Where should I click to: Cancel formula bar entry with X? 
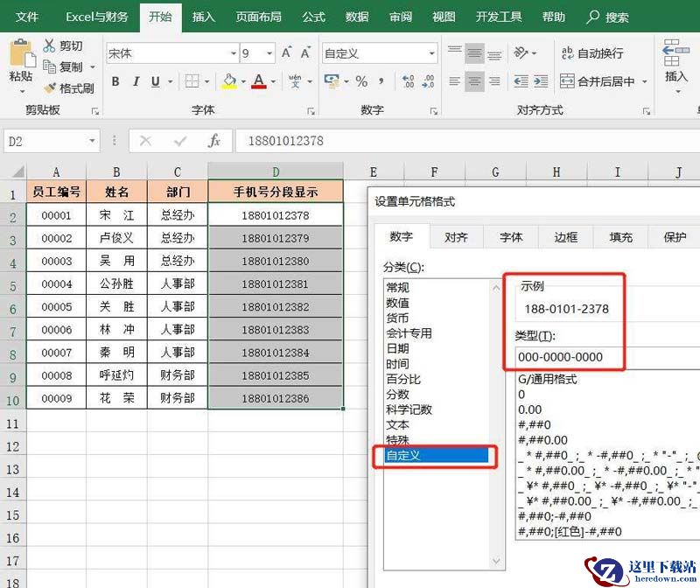[x=145, y=141]
